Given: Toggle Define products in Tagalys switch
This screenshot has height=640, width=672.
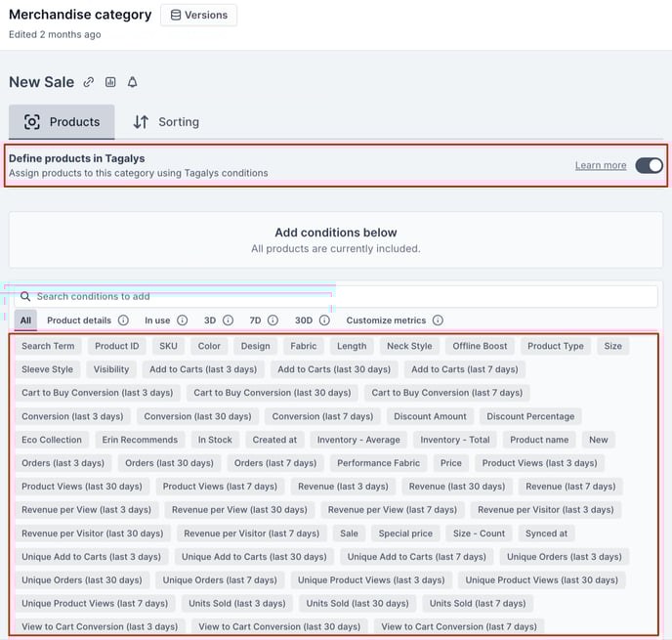Looking at the screenshot, I should click(649, 165).
